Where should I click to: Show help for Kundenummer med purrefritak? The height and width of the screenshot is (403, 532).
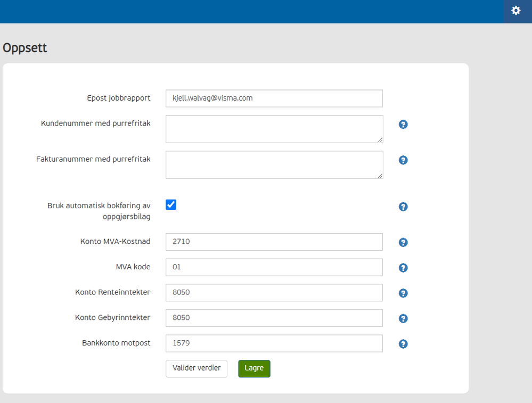[403, 125]
